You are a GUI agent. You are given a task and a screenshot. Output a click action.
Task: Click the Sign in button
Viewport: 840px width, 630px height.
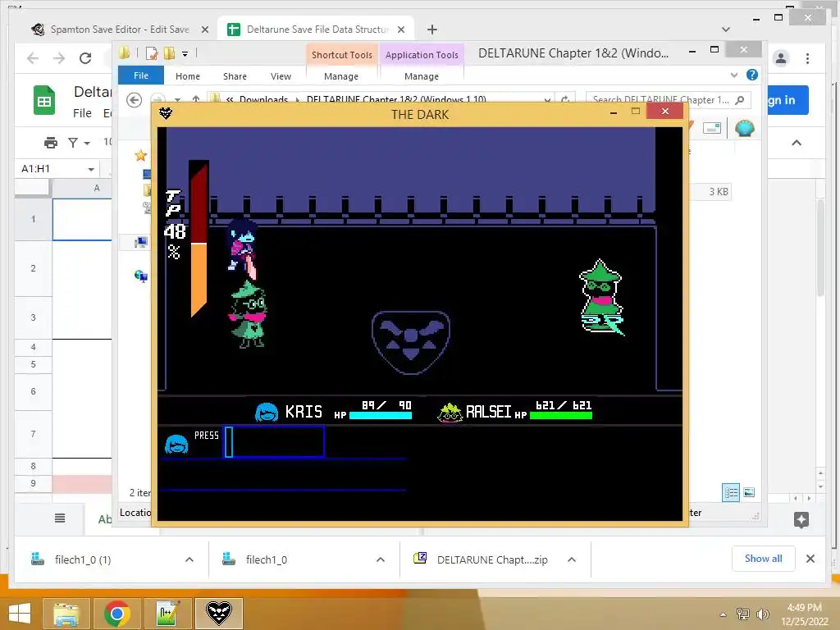coord(787,100)
